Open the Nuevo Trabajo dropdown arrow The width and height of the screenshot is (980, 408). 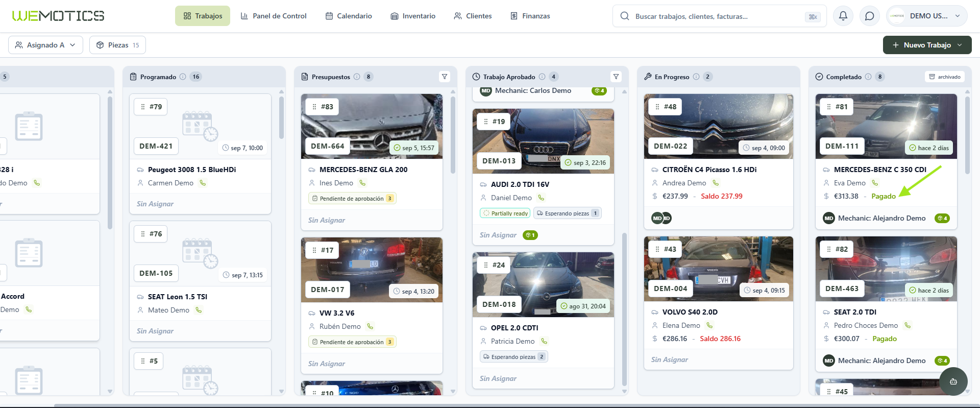click(x=960, y=45)
